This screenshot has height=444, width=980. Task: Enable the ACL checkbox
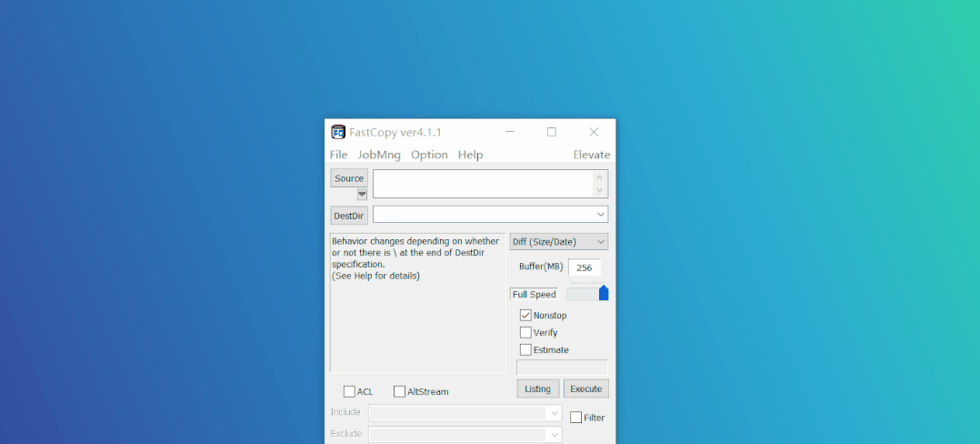(349, 391)
